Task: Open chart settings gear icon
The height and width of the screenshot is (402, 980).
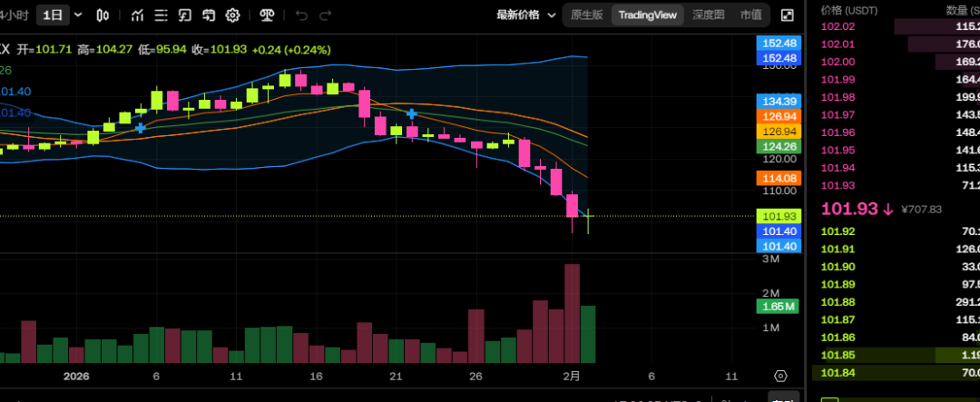Action: pyautogui.click(x=232, y=15)
